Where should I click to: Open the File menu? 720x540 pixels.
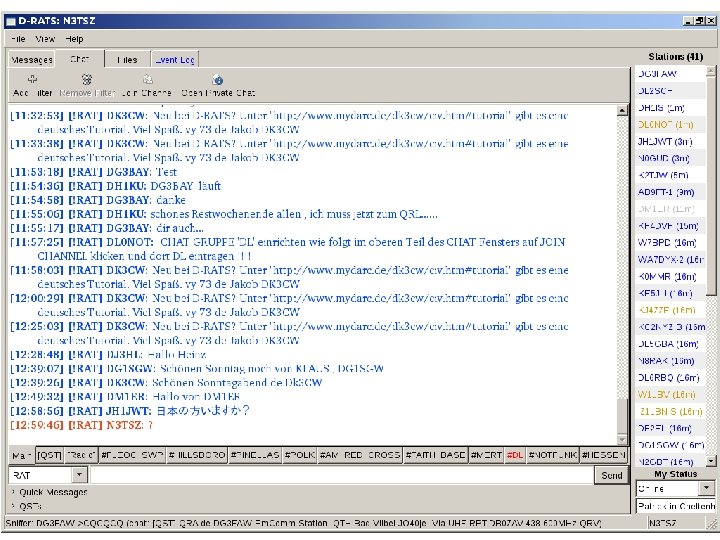[18, 39]
